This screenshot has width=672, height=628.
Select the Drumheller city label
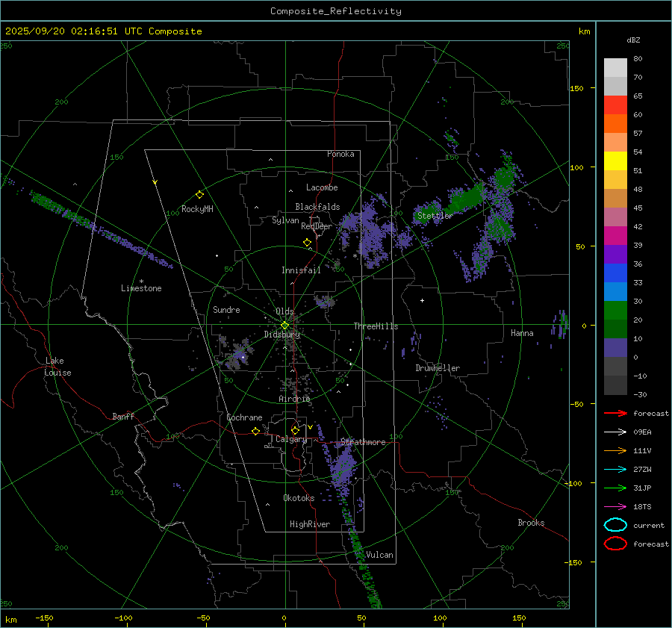pos(438,368)
